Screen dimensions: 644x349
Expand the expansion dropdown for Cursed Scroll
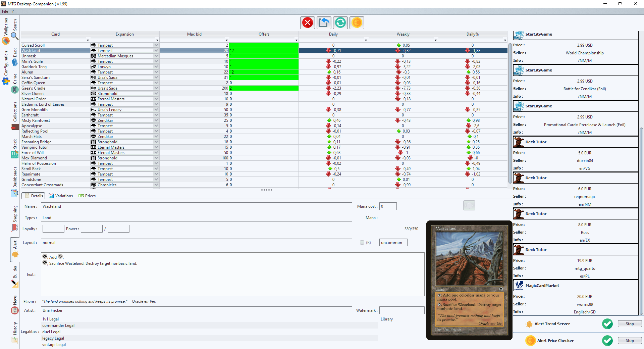[156, 45]
